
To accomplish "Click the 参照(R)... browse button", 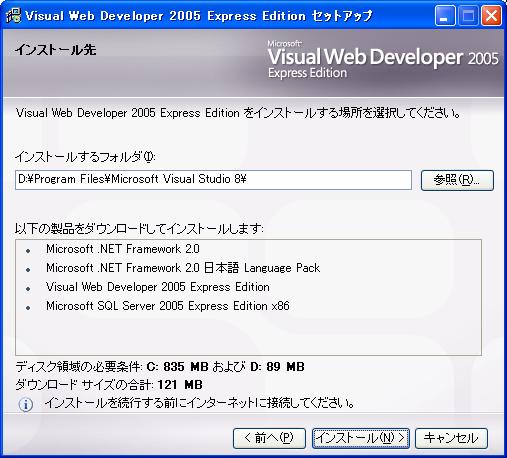I will point(457,180).
